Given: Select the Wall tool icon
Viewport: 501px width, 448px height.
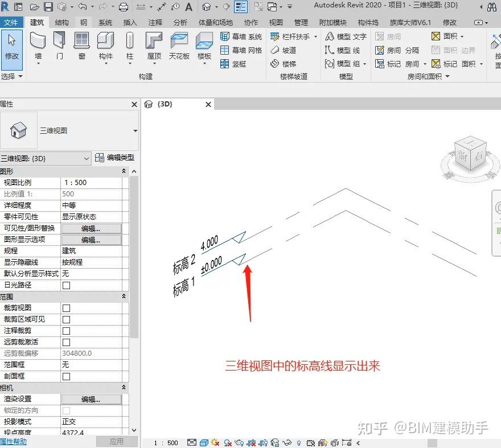Looking at the screenshot, I should pos(38,40).
